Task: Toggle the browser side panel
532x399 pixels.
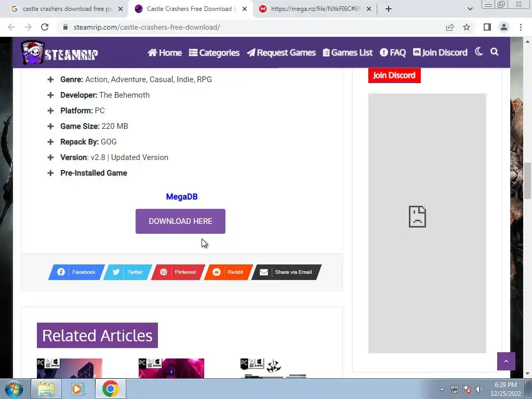Action: pos(487,27)
